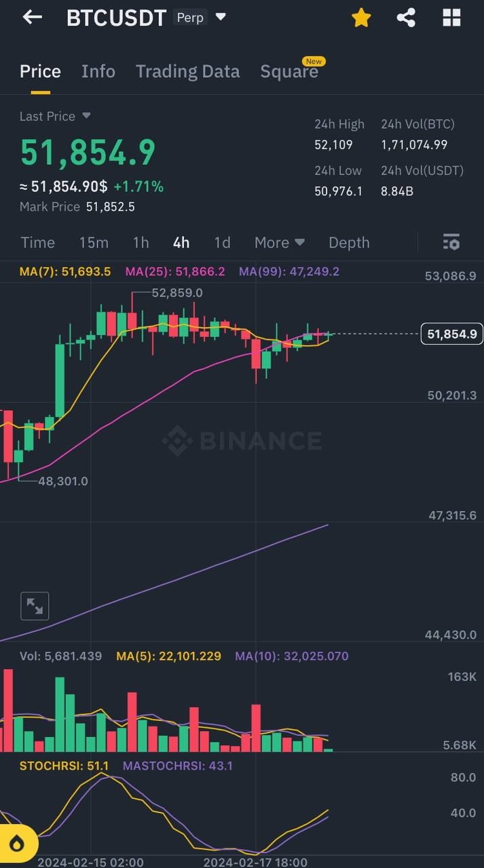Switch chart to 1d timeframe
Screen dimensions: 484x868
click(x=222, y=242)
